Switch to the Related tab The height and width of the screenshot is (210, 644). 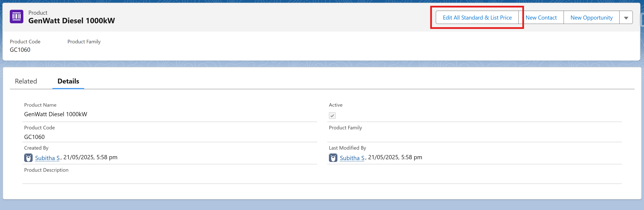click(x=26, y=81)
